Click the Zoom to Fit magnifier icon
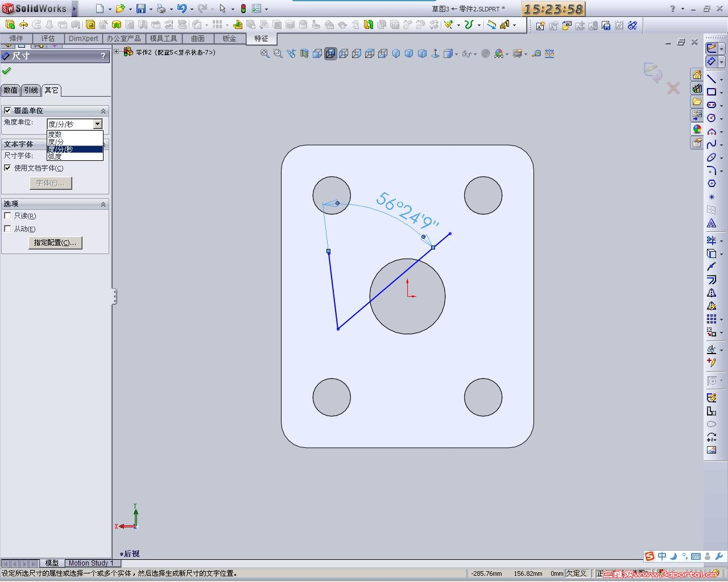This screenshot has height=582, width=728. point(264,53)
